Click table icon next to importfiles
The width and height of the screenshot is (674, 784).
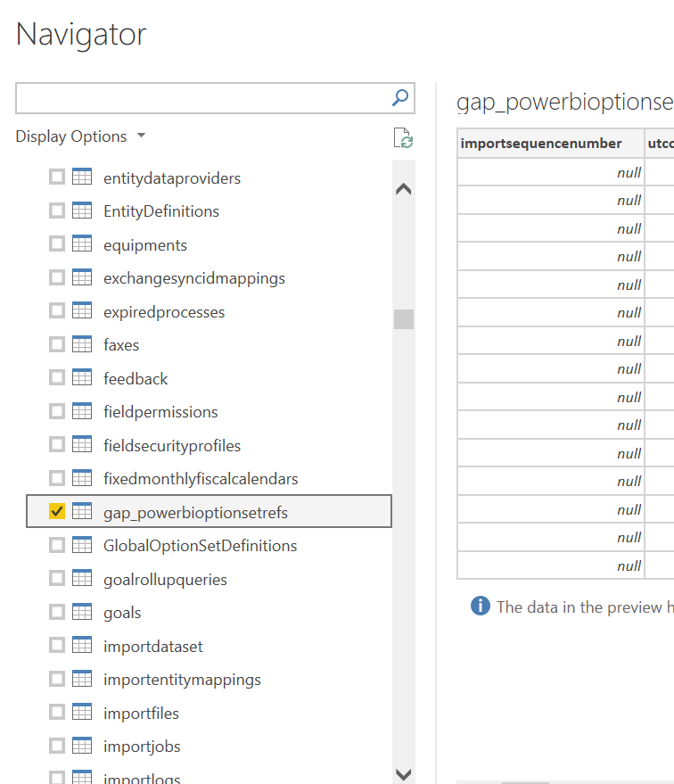[82, 712]
